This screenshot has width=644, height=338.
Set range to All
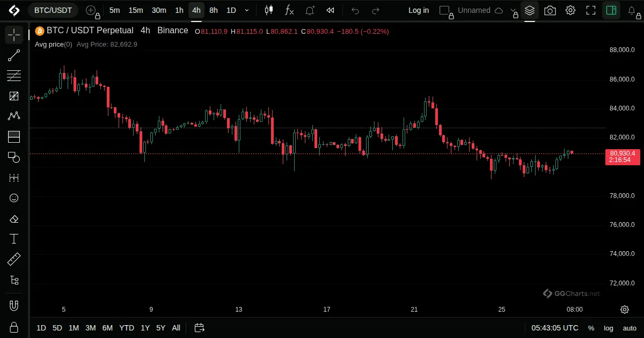point(176,328)
